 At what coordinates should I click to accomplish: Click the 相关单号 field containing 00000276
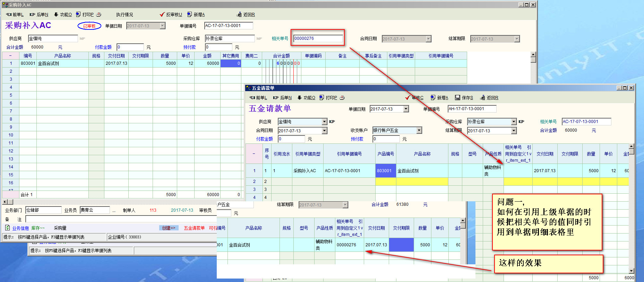318,38
